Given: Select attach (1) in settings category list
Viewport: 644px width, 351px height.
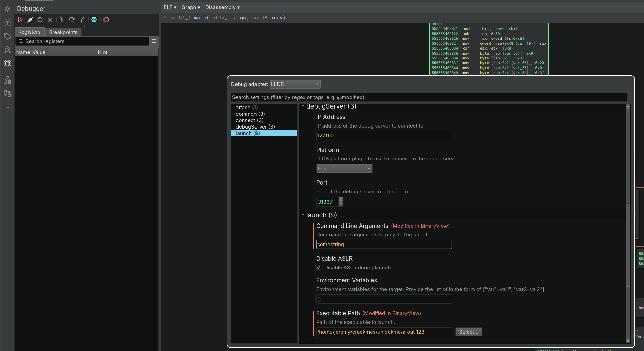Looking at the screenshot, I should point(247,108).
